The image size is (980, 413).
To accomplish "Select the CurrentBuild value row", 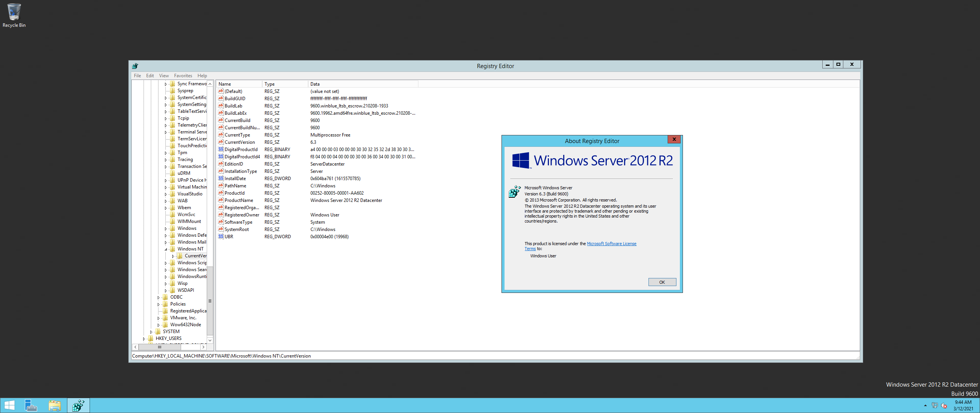I will [x=317, y=120].
